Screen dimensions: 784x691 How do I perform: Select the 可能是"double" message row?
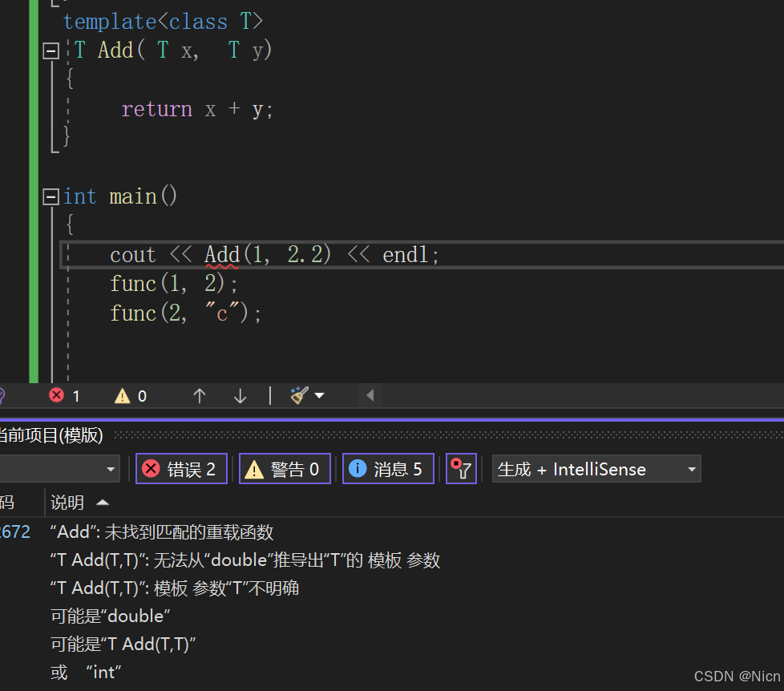point(111,616)
